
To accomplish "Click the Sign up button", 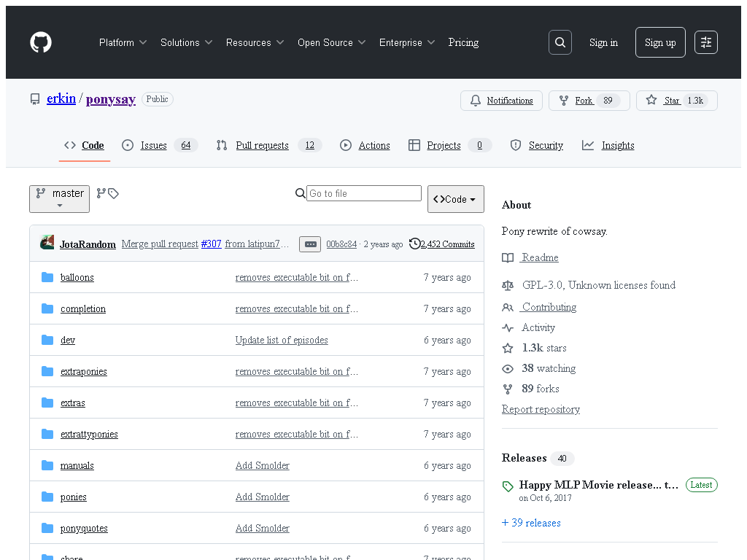I will tap(659, 42).
